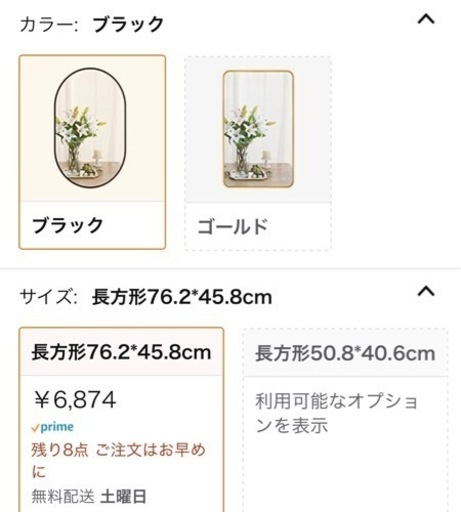Choose the ブラック color label

(68, 225)
